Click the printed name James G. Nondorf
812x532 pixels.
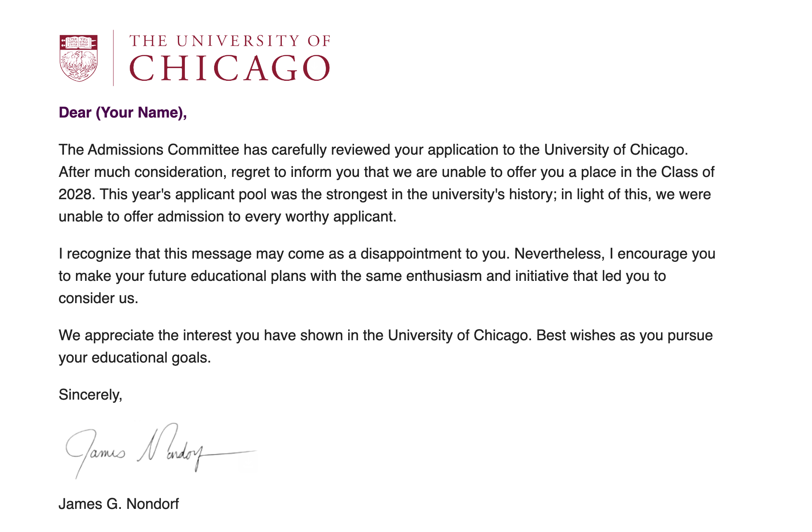click(x=119, y=504)
